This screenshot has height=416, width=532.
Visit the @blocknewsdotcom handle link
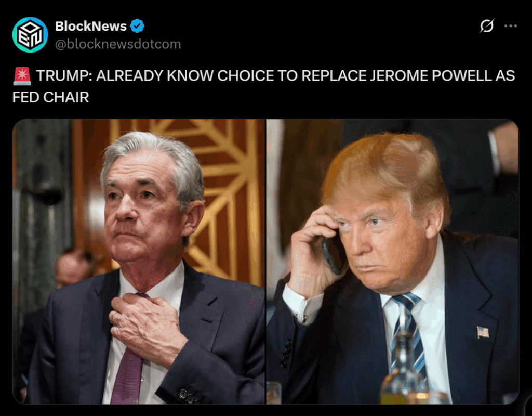(x=118, y=44)
